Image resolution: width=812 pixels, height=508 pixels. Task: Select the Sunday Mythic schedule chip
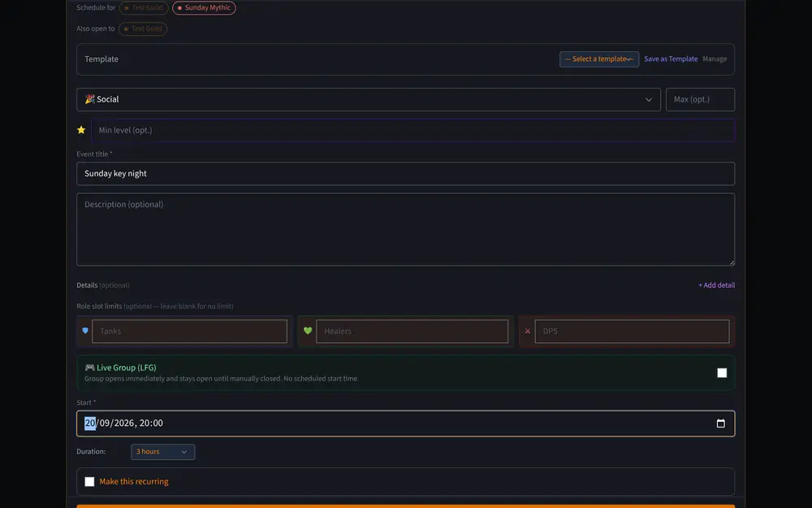pos(204,8)
